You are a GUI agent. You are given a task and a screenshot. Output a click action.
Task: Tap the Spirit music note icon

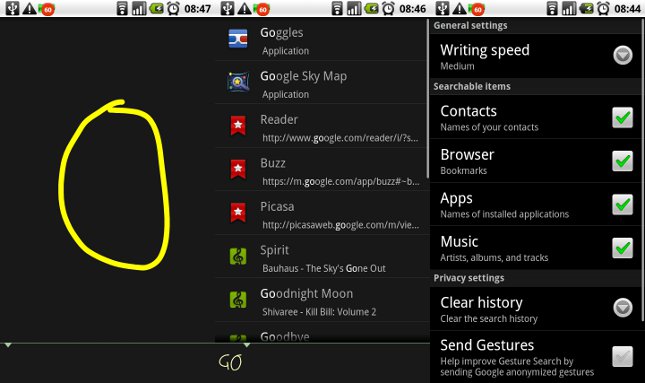[x=238, y=256]
